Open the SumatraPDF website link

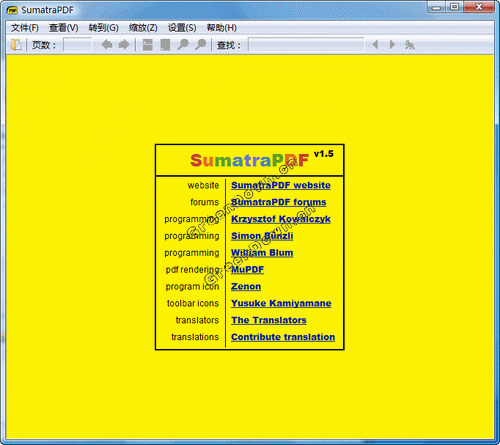(x=281, y=185)
